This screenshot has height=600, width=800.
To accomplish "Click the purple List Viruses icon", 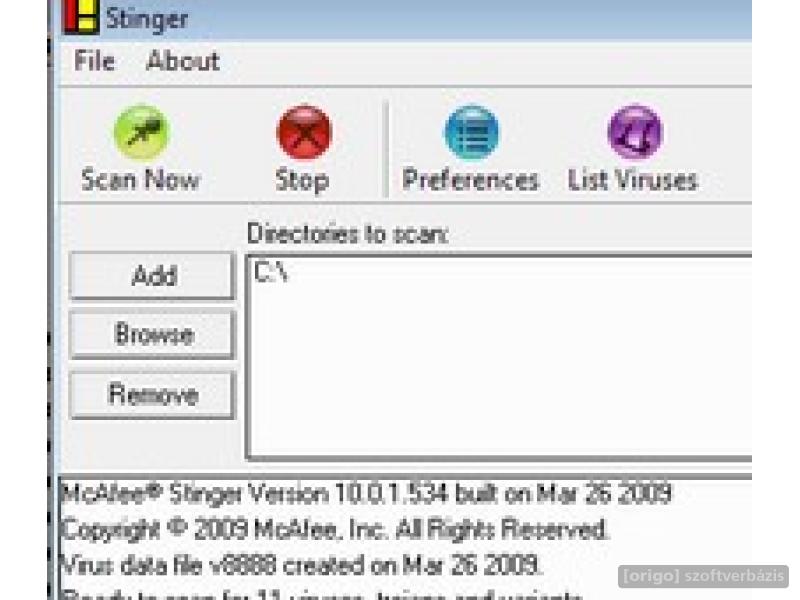I will point(635,133).
